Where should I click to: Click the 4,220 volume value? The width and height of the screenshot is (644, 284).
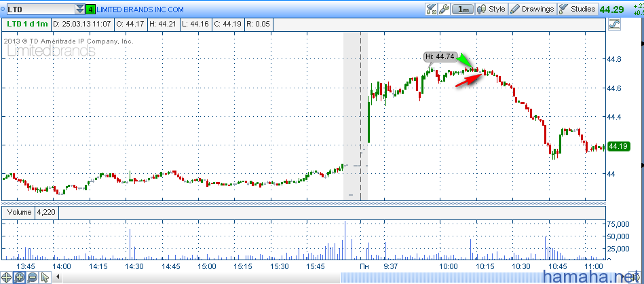47,213
